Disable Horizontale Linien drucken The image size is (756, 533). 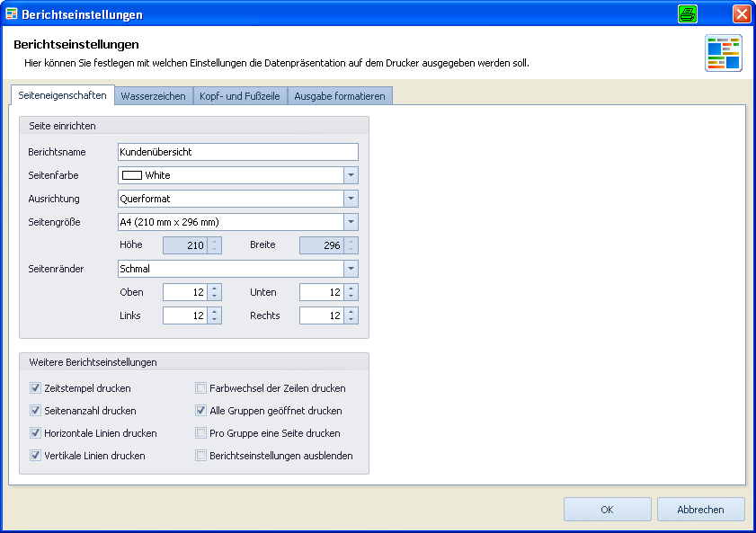pyautogui.click(x=35, y=432)
